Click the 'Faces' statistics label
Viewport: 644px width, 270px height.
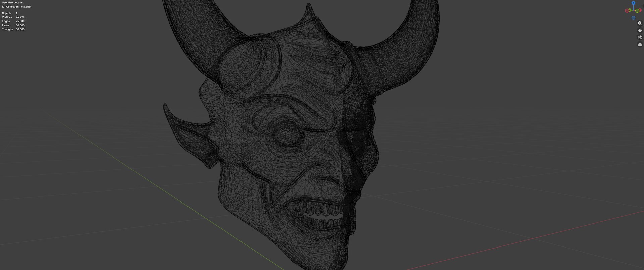click(6, 25)
